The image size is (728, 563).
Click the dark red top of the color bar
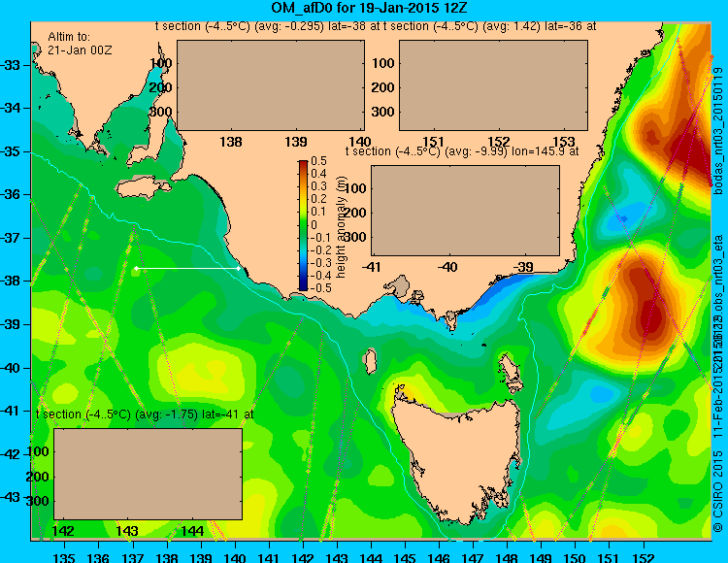coord(303,164)
